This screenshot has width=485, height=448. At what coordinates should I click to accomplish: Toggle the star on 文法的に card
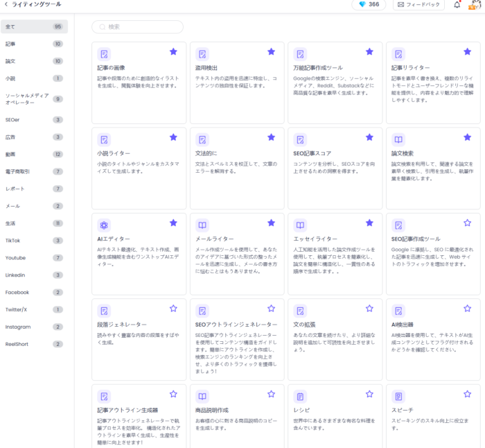tap(272, 137)
